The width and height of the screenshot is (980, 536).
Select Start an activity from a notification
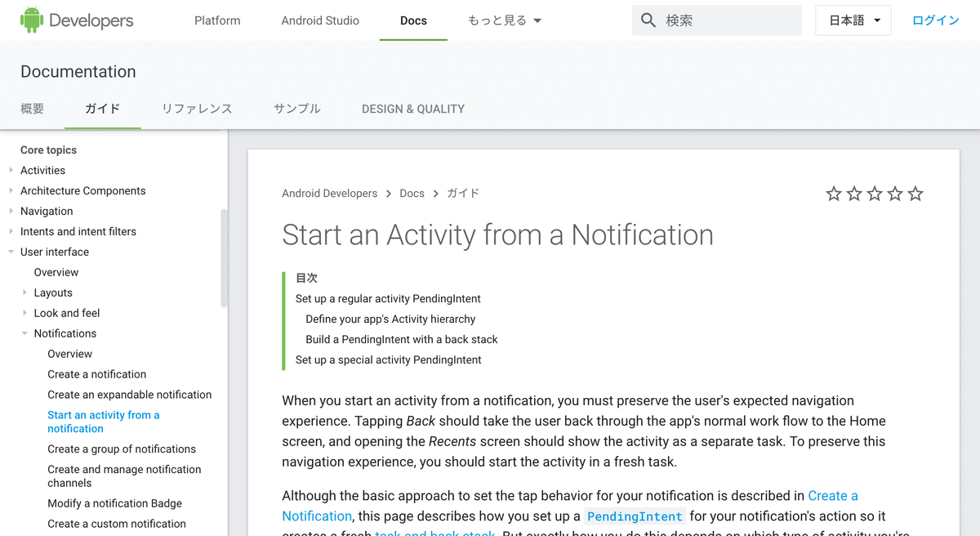click(104, 422)
